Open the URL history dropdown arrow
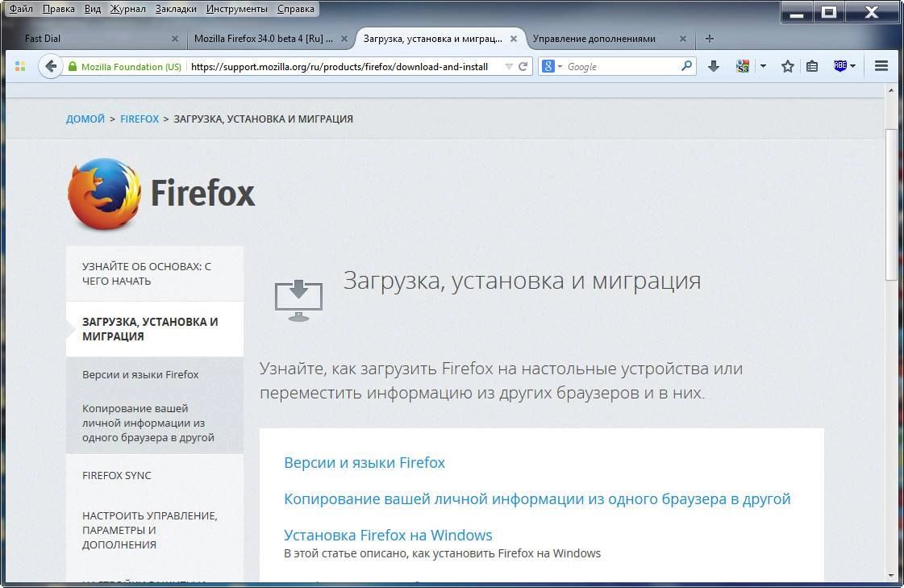 tap(509, 67)
